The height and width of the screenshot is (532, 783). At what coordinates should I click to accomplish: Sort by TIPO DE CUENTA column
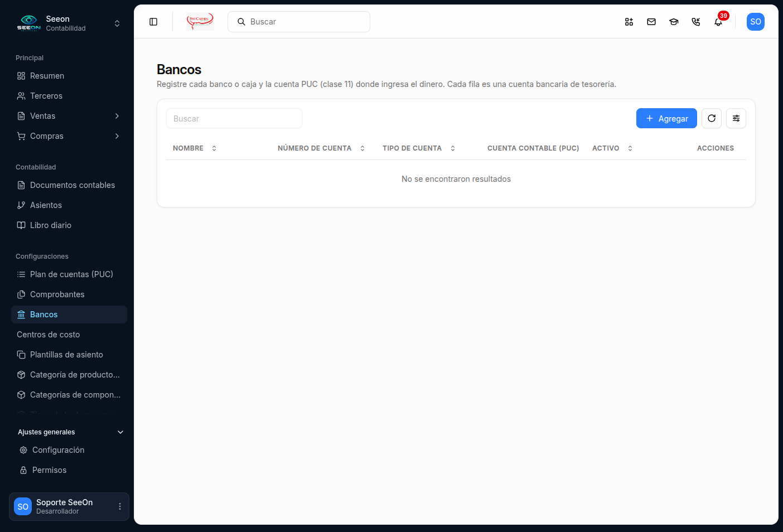[419, 148]
